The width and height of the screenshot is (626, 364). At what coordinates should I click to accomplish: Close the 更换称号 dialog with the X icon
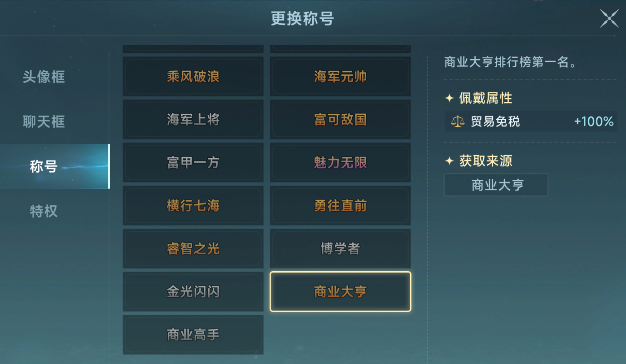click(609, 19)
